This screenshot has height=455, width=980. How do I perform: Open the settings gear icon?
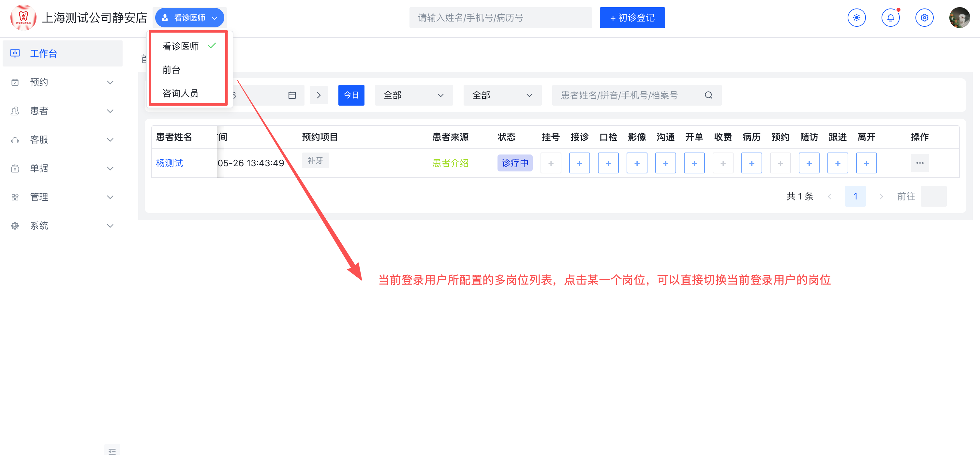[924, 18]
